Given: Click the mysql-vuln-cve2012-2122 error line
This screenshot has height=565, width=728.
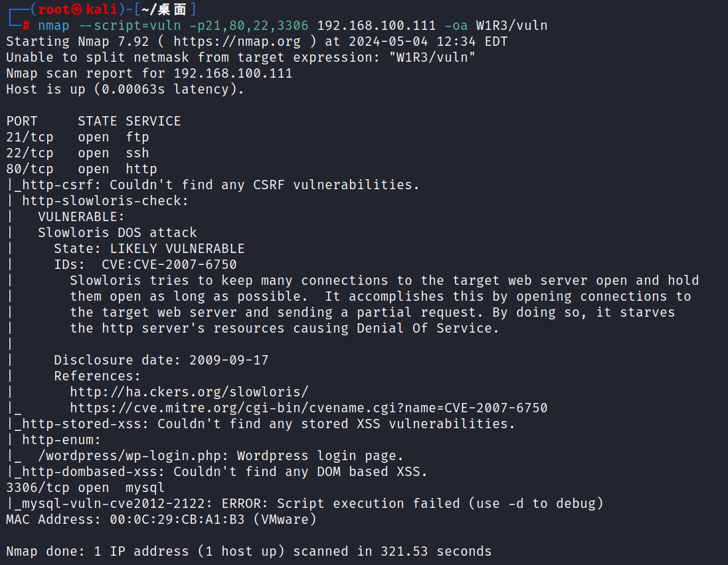Looking at the screenshot, I should 308,503.
